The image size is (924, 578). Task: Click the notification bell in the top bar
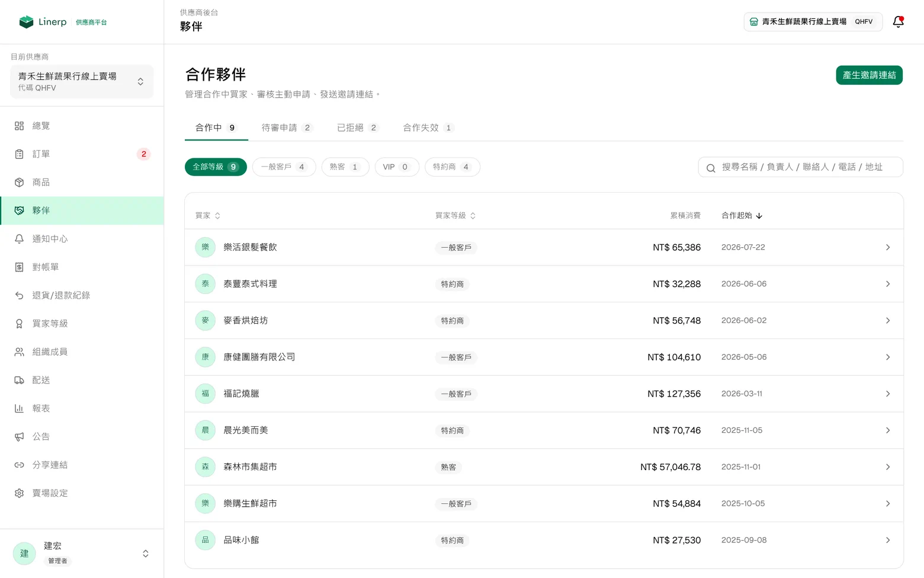click(x=899, y=22)
